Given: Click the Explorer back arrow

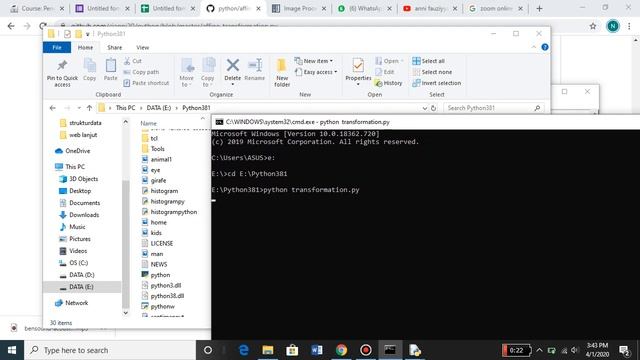Looking at the screenshot, I should point(53,108).
